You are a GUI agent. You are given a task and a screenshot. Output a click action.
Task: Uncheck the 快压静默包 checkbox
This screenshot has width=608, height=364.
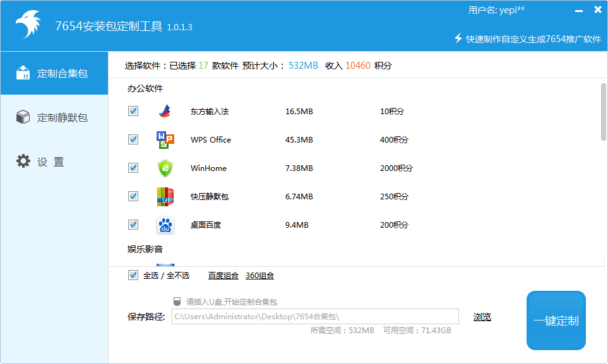pos(133,196)
